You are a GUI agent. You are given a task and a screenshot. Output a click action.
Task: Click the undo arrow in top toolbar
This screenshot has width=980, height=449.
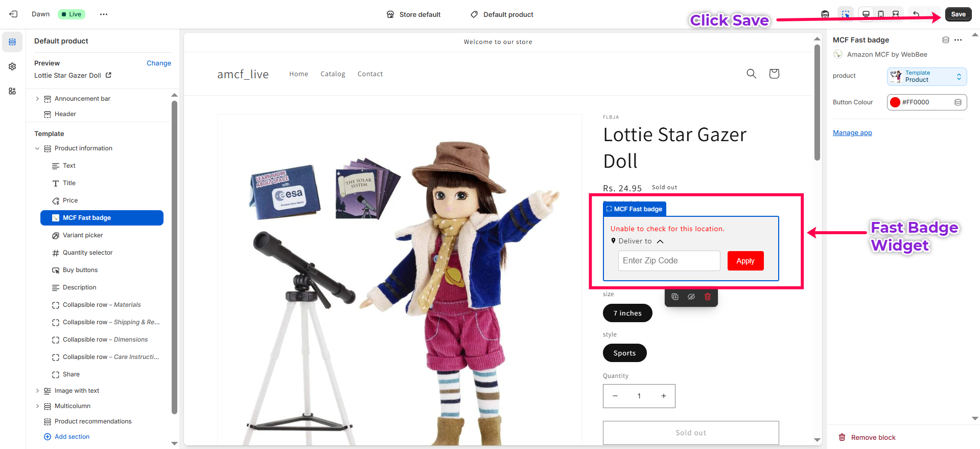tap(916, 14)
